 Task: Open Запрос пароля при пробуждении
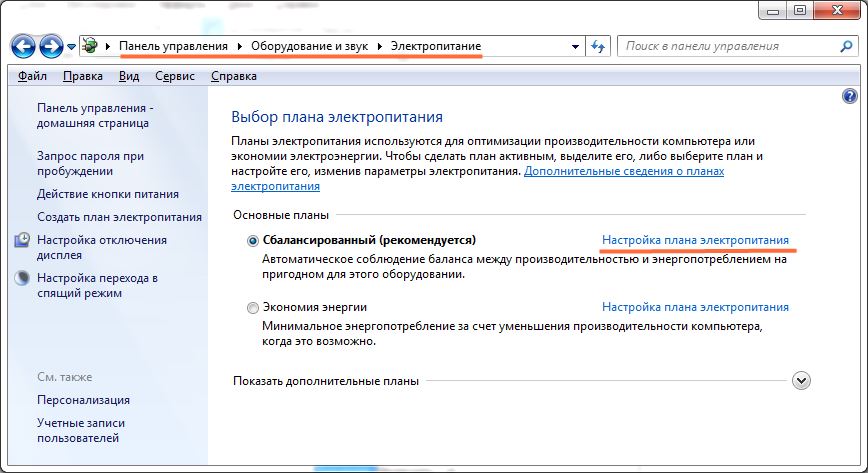pyautogui.click(x=90, y=163)
